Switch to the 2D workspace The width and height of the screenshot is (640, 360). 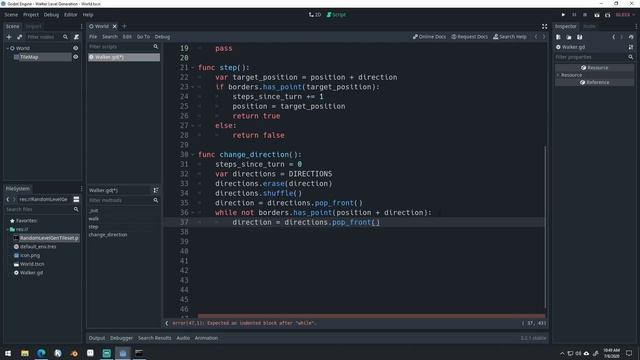(315, 15)
